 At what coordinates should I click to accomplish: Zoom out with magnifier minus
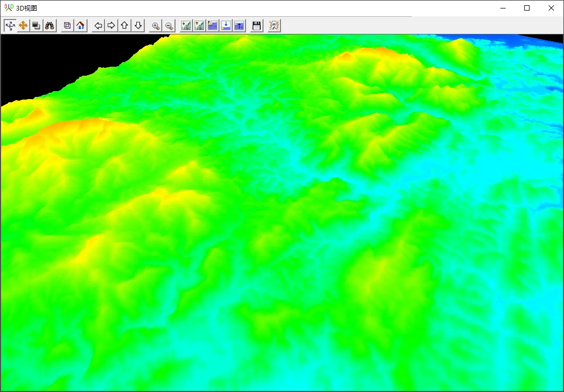169,25
